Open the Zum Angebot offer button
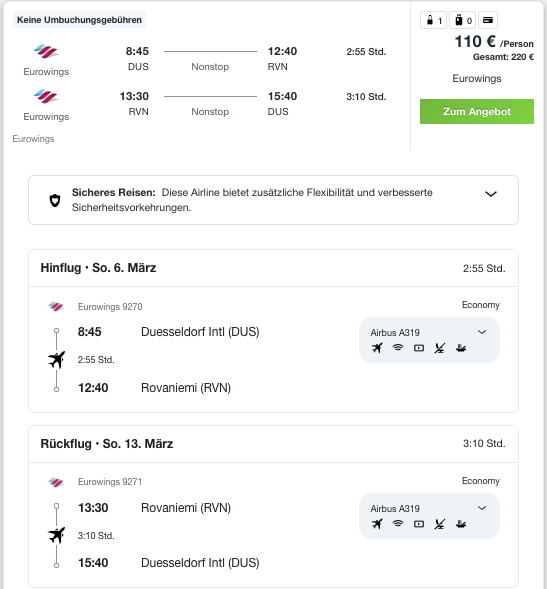This screenshot has height=589, width=547. 477,112
